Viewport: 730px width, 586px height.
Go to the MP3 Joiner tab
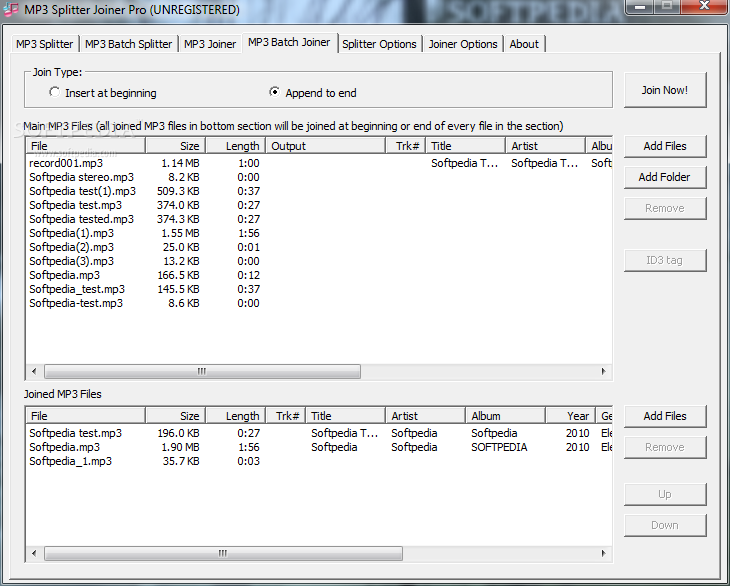click(x=210, y=44)
